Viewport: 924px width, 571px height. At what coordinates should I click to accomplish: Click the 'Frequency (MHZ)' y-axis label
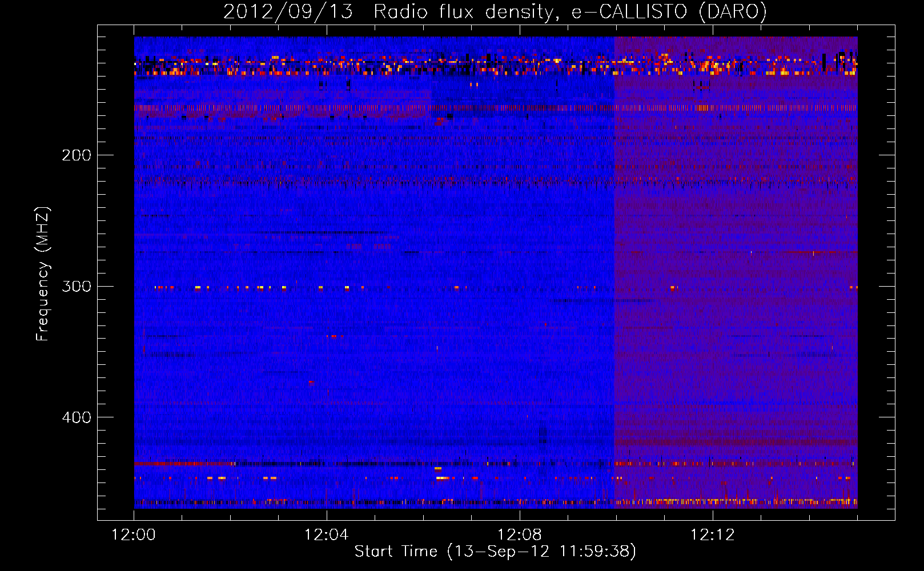click(43, 274)
